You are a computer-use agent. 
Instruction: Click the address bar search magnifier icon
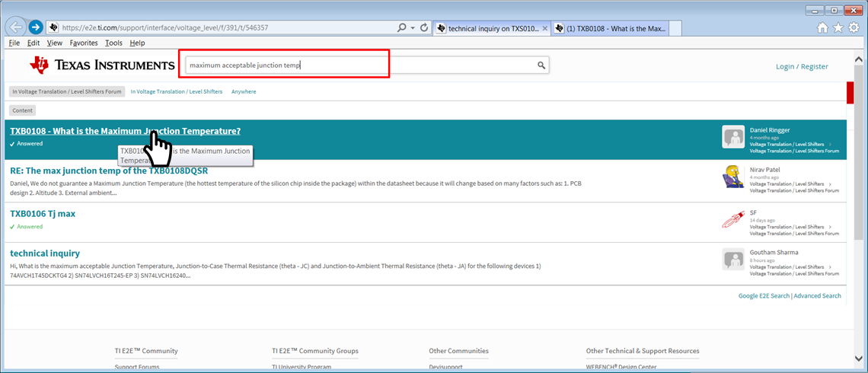click(x=402, y=27)
